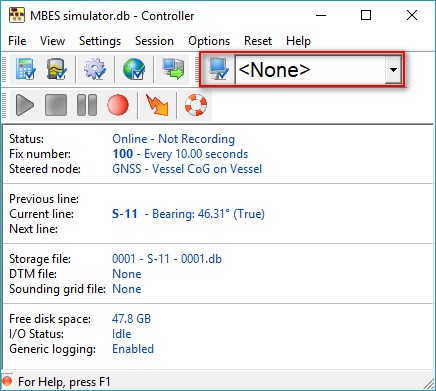Open the Options menu
Image resolution: width=436 pixels, height=391 pixels.
[209, 41]
